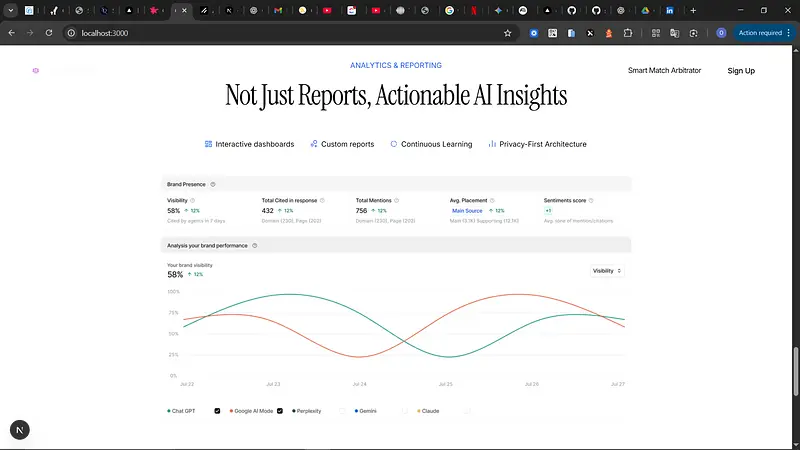Open the browser Extensions puzzle icon

pyautogui.click(x=628, y=33)
